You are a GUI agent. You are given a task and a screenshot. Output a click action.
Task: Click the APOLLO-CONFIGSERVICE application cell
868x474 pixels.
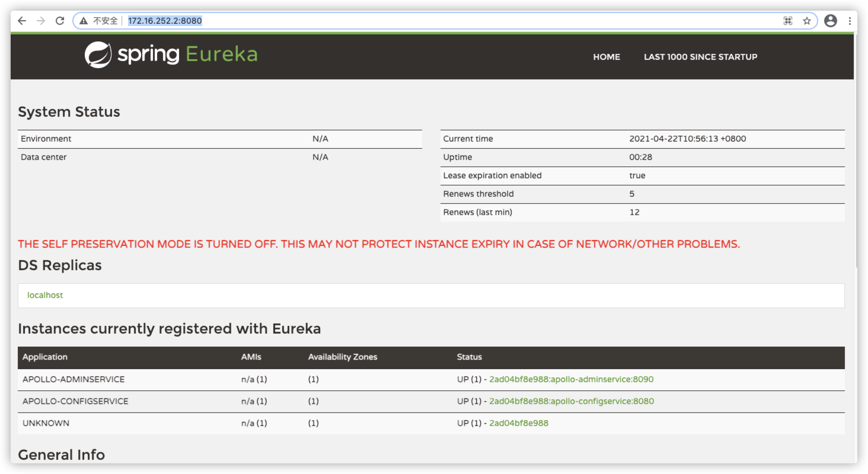coord(76,401)
